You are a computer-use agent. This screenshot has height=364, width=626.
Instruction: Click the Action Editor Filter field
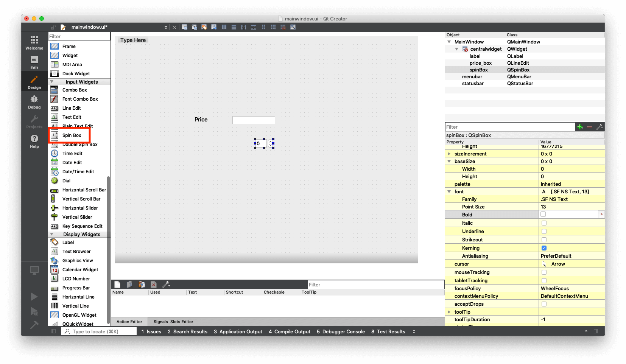376,285
